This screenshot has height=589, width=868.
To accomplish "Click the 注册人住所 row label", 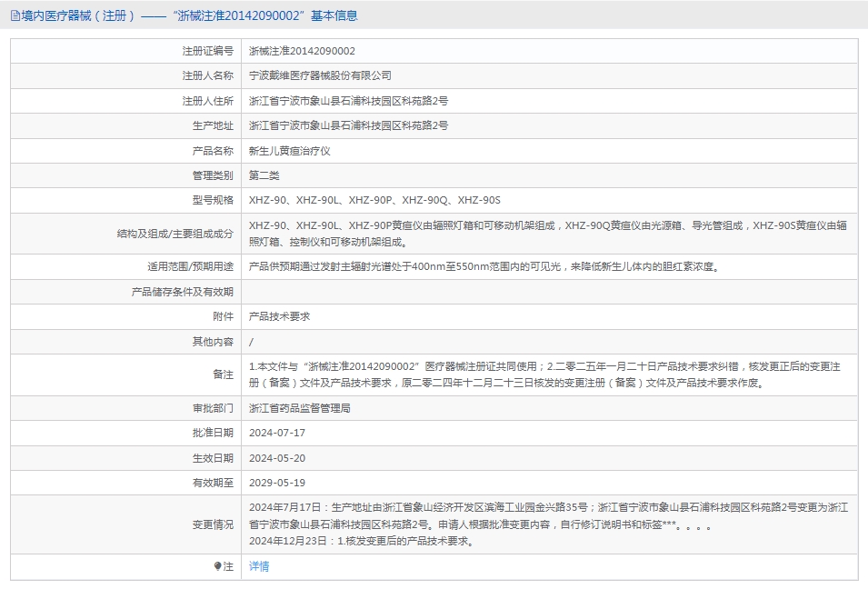I will [207, 101].
